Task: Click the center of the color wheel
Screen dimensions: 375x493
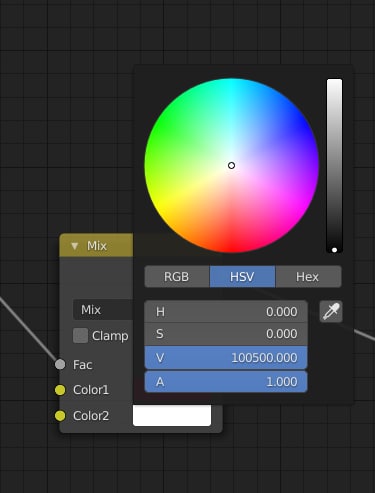Action: pyautogui.click(x=232, y=165)
